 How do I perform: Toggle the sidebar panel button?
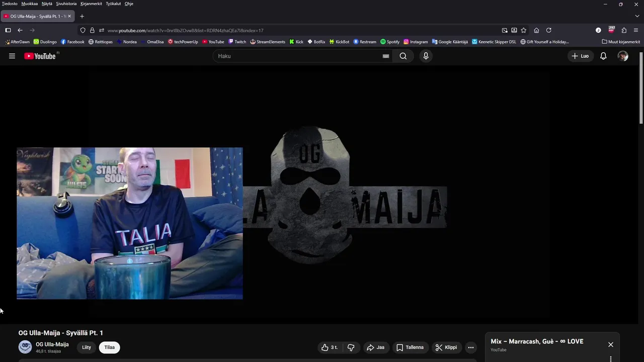(8, 30)
